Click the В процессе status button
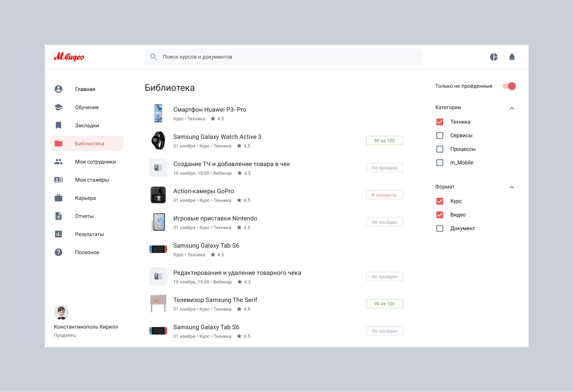 (384, 195)
